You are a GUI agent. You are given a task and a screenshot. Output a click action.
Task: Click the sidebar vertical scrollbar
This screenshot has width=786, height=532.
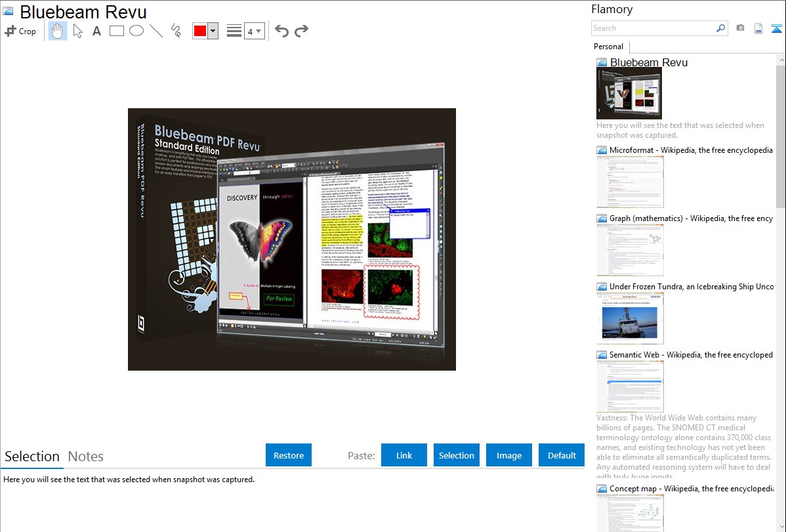click(x=781, y=293)
